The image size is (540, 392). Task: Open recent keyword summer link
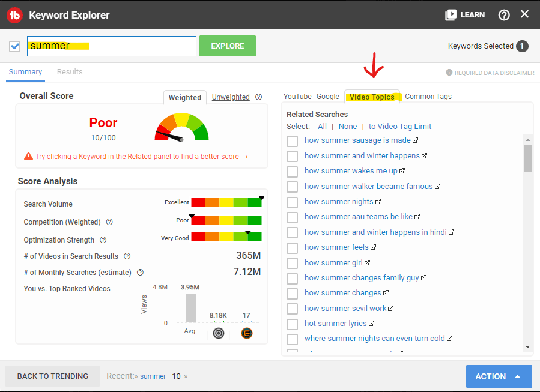153,376
